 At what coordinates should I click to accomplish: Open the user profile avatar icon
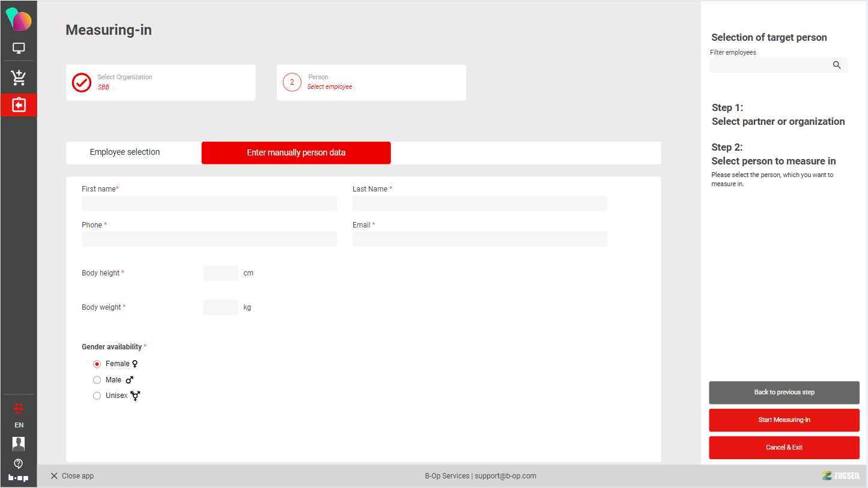(x=19, y=444)
